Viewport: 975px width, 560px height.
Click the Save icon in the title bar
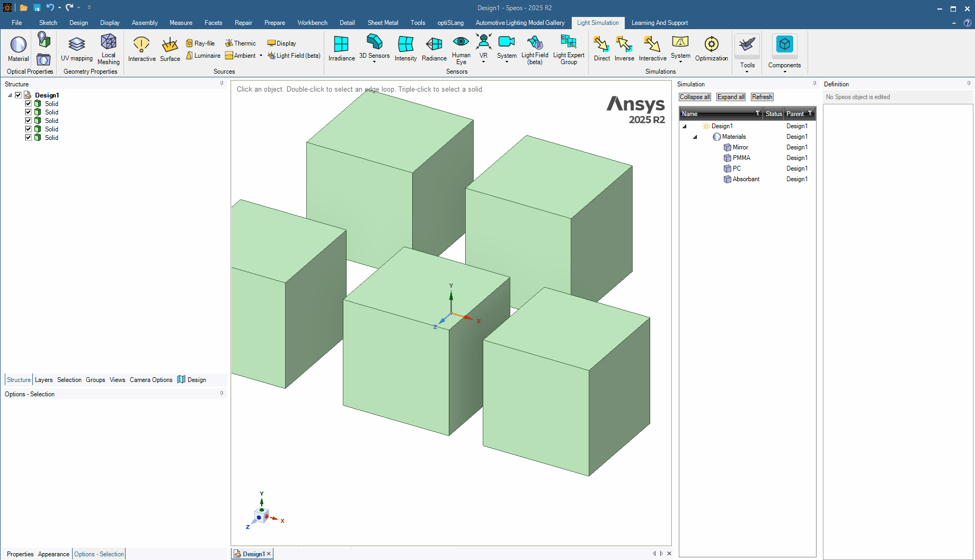tap(37, 7)
